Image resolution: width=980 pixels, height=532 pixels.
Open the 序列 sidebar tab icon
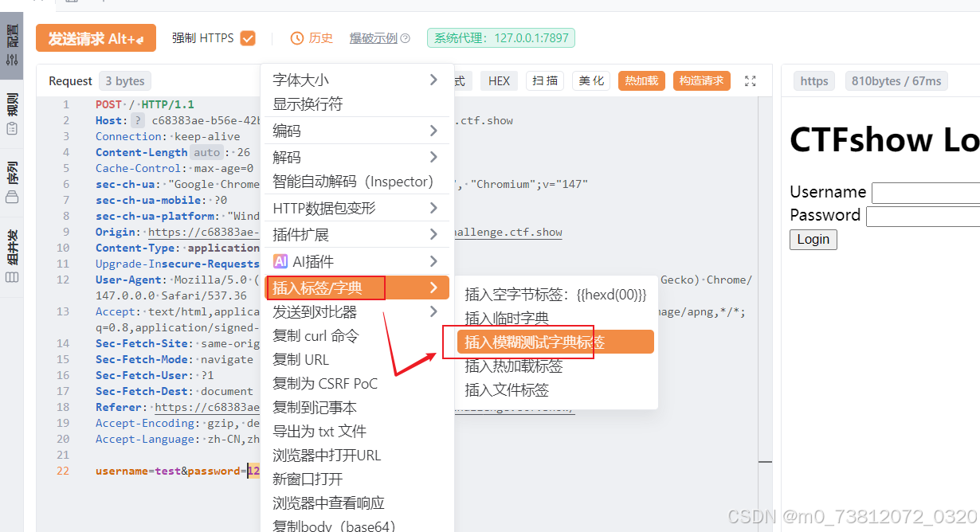coord(12,199)
